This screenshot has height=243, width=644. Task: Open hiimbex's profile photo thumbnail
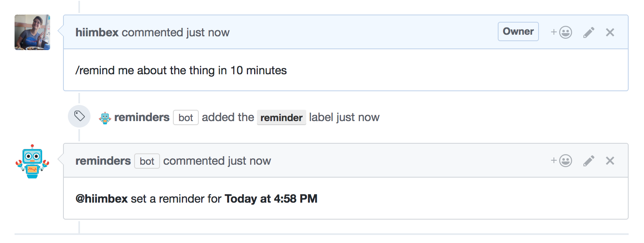(32, 32)
